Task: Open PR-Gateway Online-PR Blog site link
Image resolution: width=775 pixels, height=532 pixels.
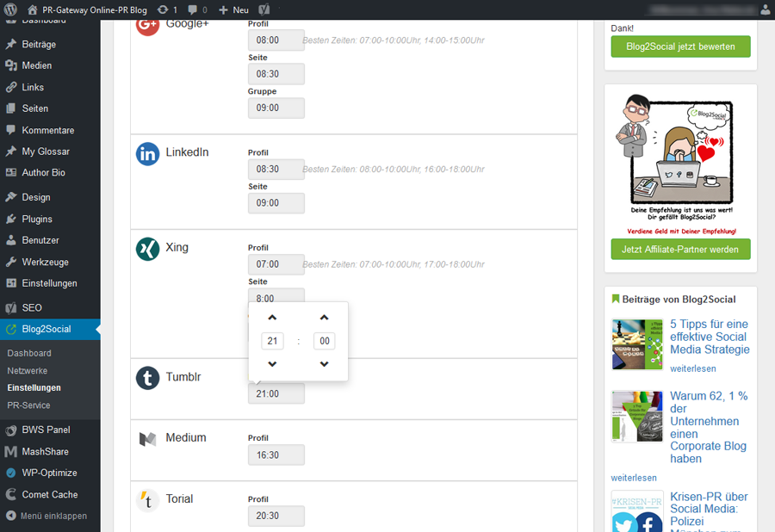Action: tap(87, 9)
